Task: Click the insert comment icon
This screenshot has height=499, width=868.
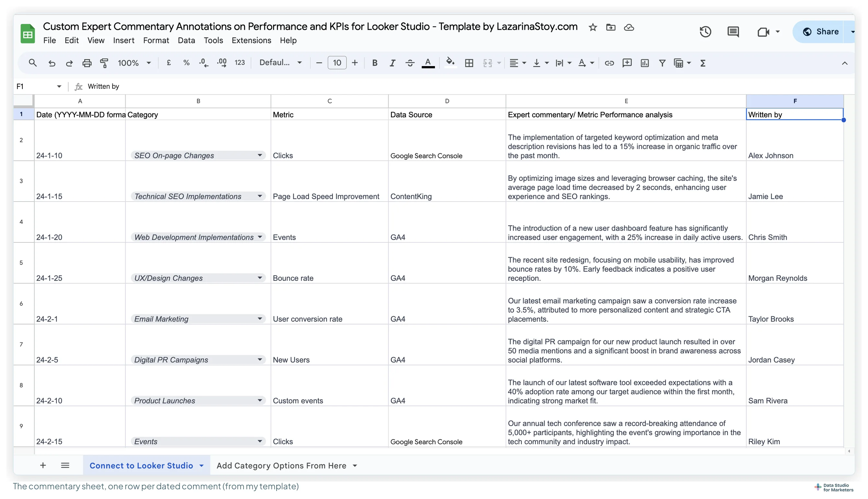Action: click(x=627, y=63)
